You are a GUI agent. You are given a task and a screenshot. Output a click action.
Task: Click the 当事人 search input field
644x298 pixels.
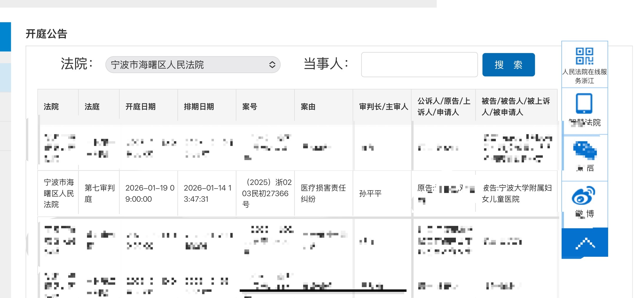tap(419, 65)
